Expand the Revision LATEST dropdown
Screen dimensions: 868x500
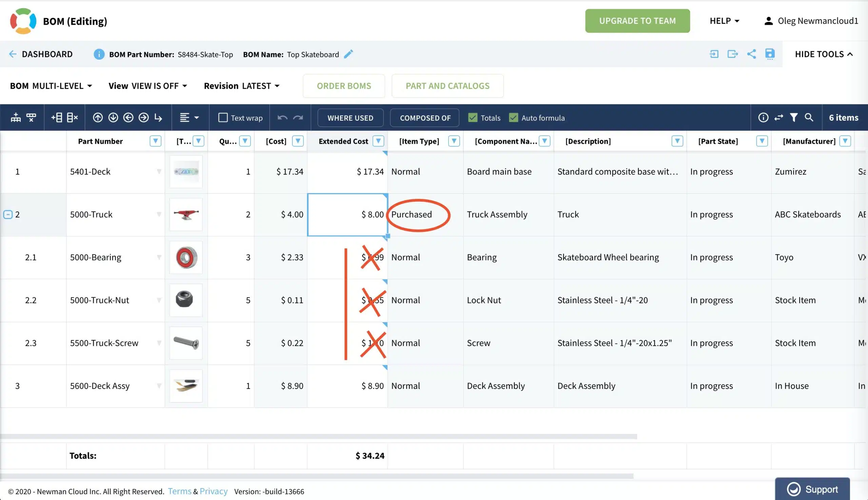coord(242,86)
